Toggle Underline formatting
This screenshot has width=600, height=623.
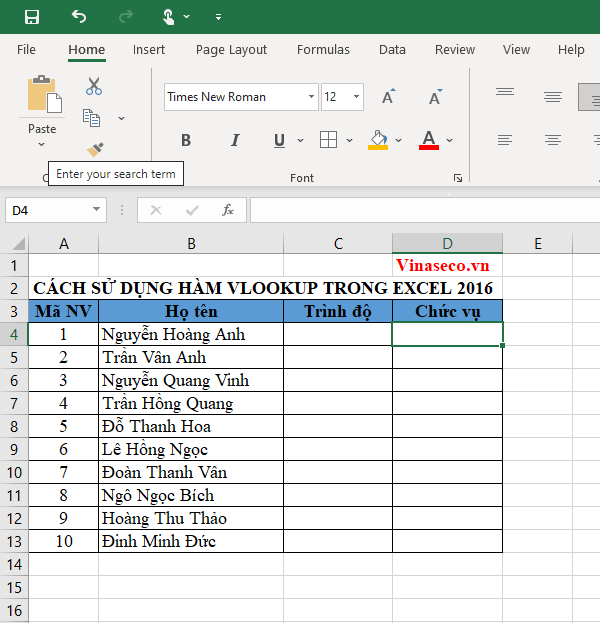pyautogui.click(x=279, y=140)
